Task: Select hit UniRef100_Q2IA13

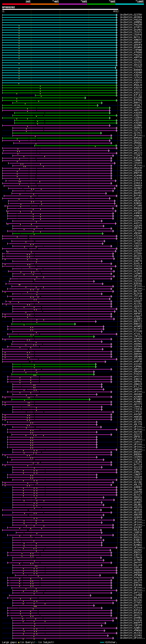Action: (131, 133)
